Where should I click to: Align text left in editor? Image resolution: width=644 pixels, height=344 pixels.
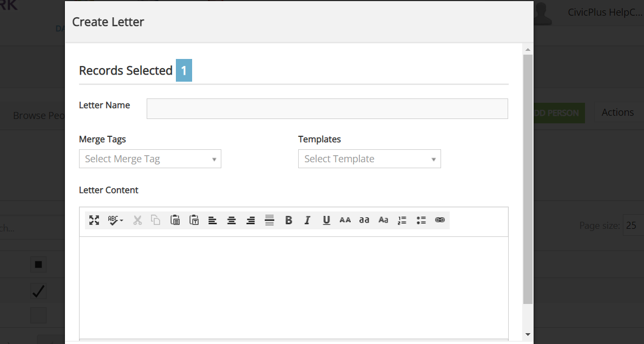tap(212, 220)
